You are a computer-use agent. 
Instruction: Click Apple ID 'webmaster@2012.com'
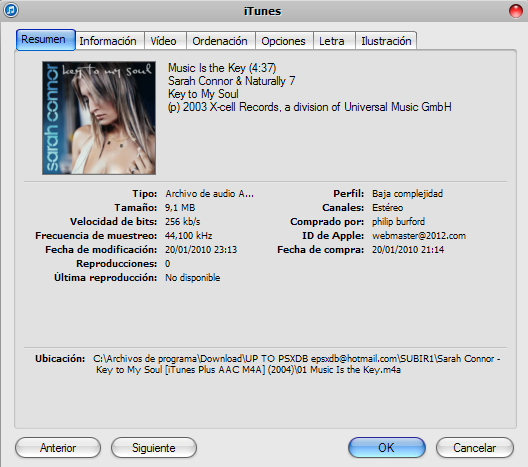(x=419, y=236)
